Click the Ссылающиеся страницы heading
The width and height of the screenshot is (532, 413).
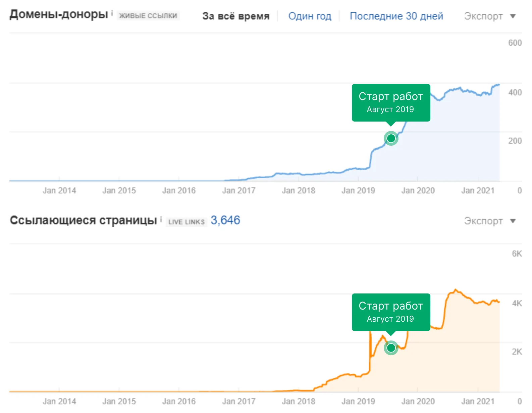point(83,220)
